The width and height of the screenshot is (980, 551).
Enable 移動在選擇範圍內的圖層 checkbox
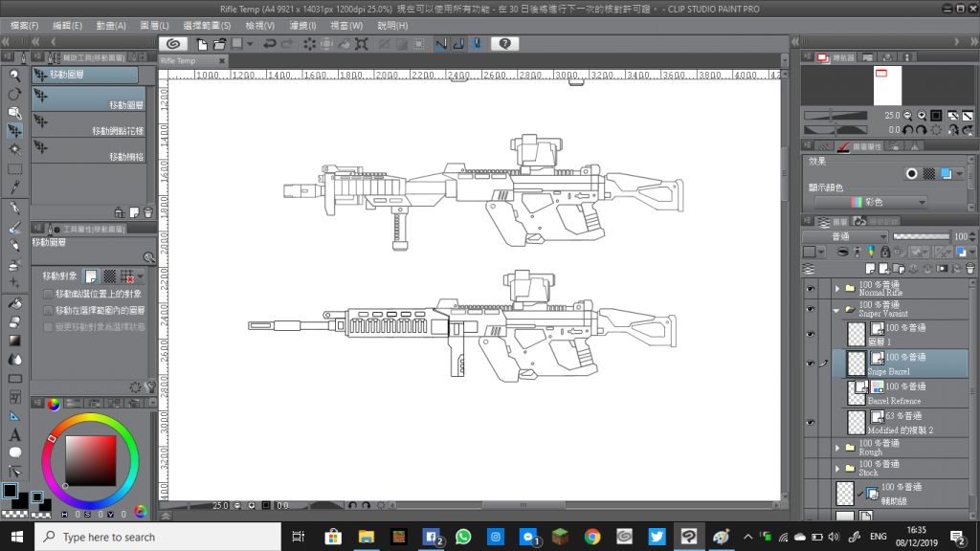[49, 310]
